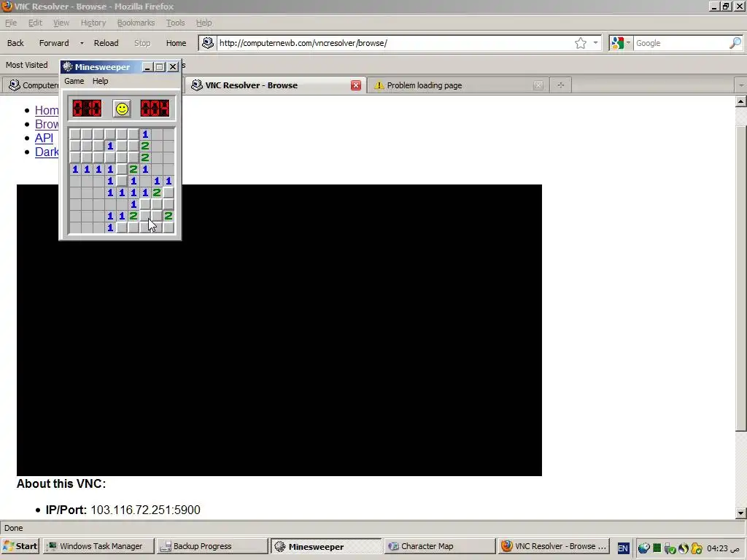Bookmark this page with the star icon
Image resolution: width=747 pixels, height=560 pixels.
(580, 43)
